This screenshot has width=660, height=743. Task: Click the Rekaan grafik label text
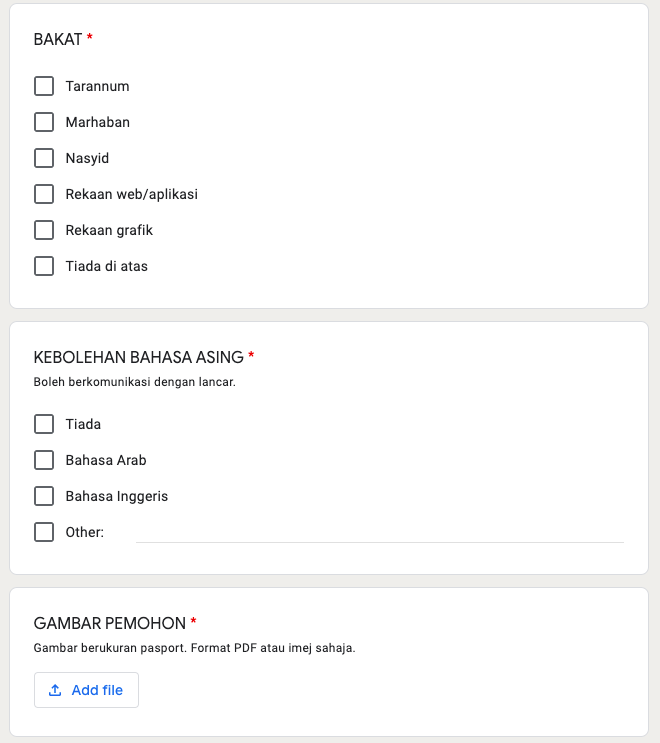109,230
